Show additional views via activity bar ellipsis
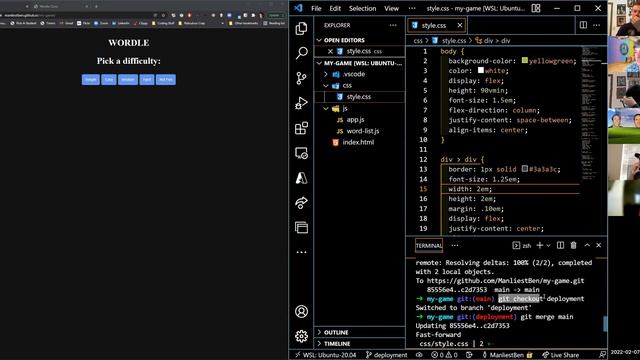 coord(301,252)
